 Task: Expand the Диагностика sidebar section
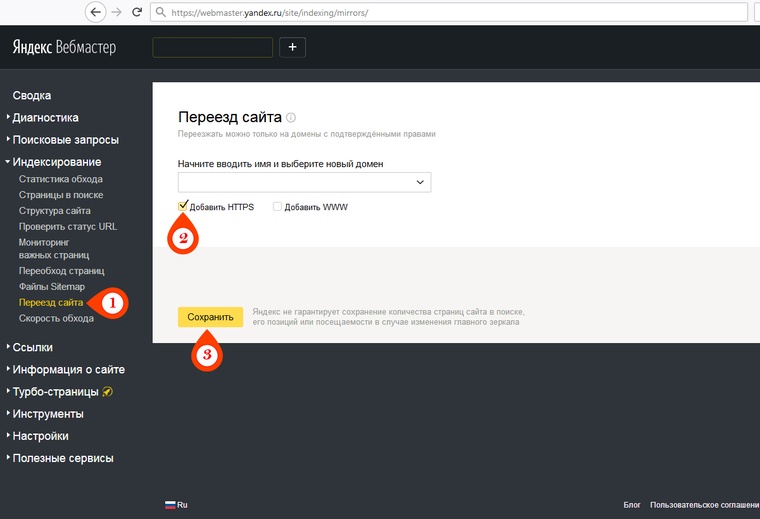[59, 117]
